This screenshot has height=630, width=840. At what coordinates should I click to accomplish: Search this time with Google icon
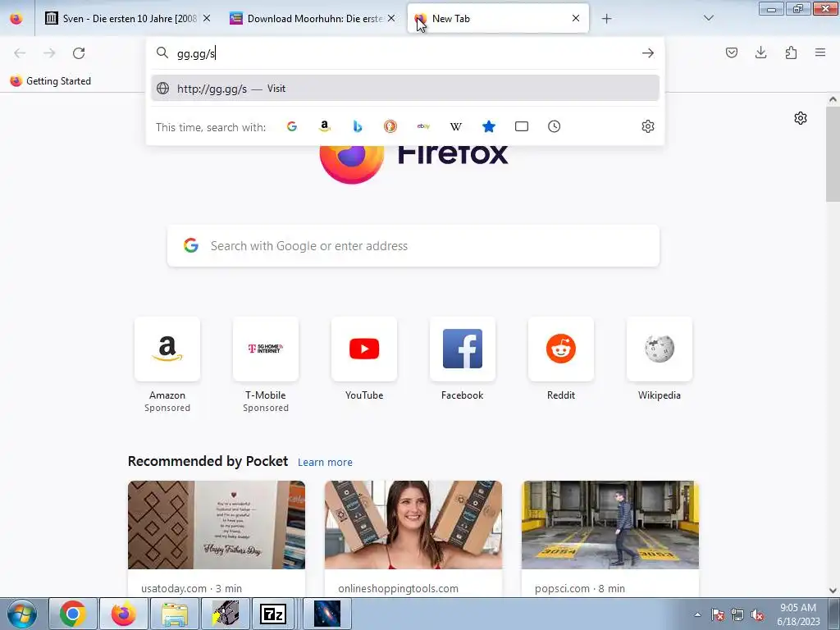click(x=292, y=126)
